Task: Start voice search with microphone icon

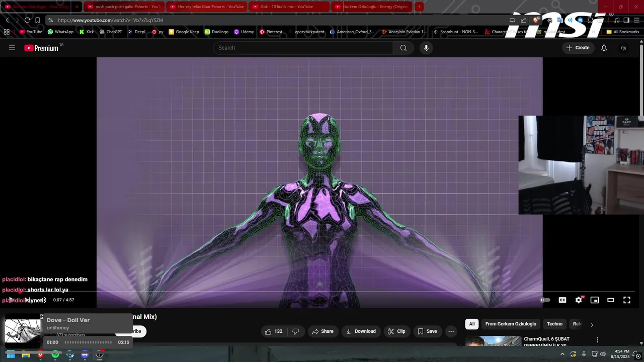Action: [x=426, y=48]
